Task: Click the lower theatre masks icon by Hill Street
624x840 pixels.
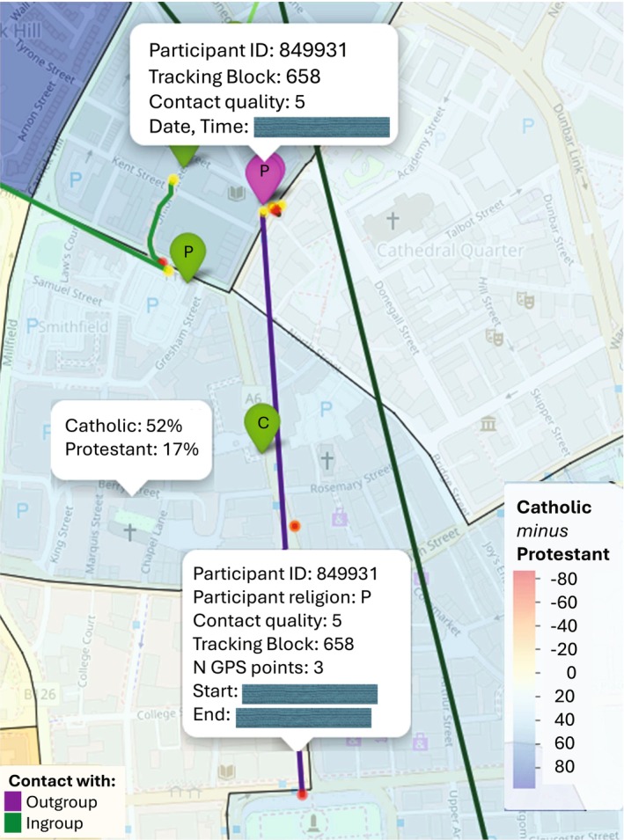Action: [x=494, y=336]
